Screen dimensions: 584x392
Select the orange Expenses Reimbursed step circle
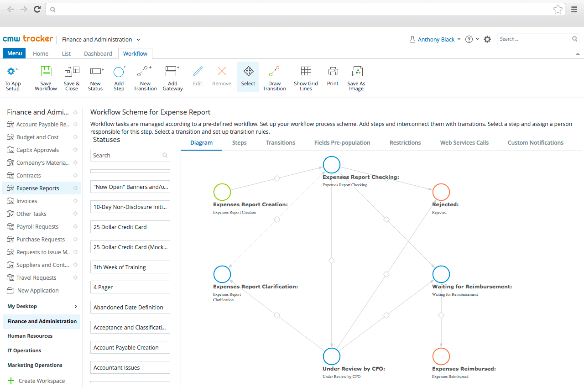coord(441,356)
